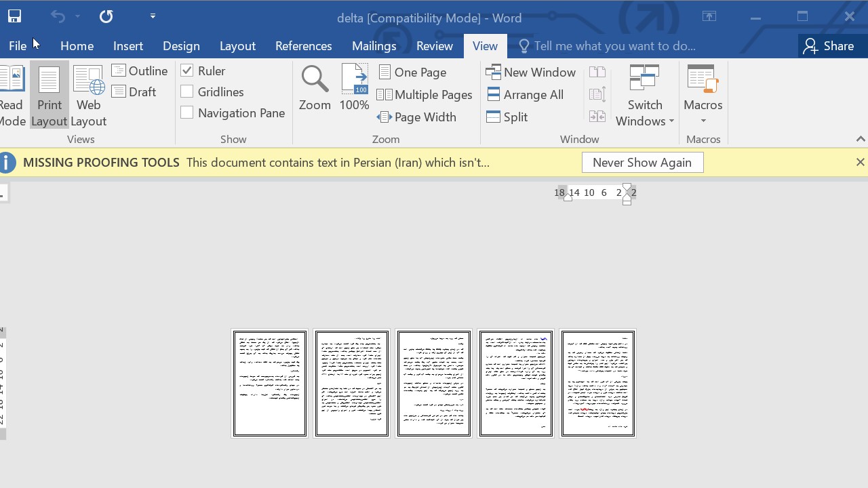Choose Page Width zoom
The height and width of the screenshot is (488, 868).
(x=417, y=117)
